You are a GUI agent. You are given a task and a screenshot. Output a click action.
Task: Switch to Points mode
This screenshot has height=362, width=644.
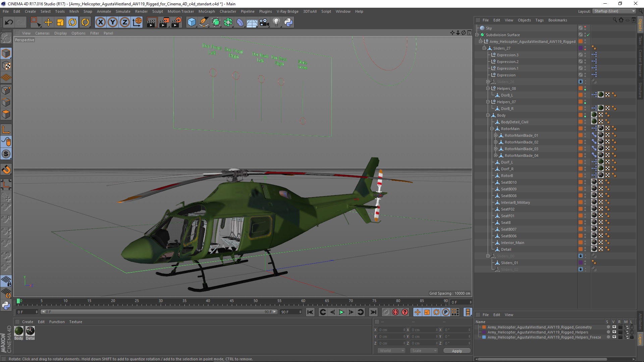coord(6,90)
